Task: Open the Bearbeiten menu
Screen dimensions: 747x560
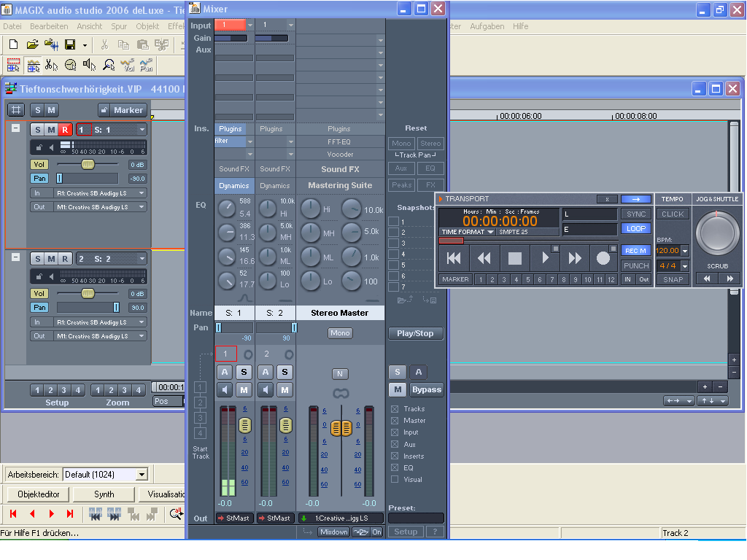Action: pyautogui.click(x=49, y=26)
